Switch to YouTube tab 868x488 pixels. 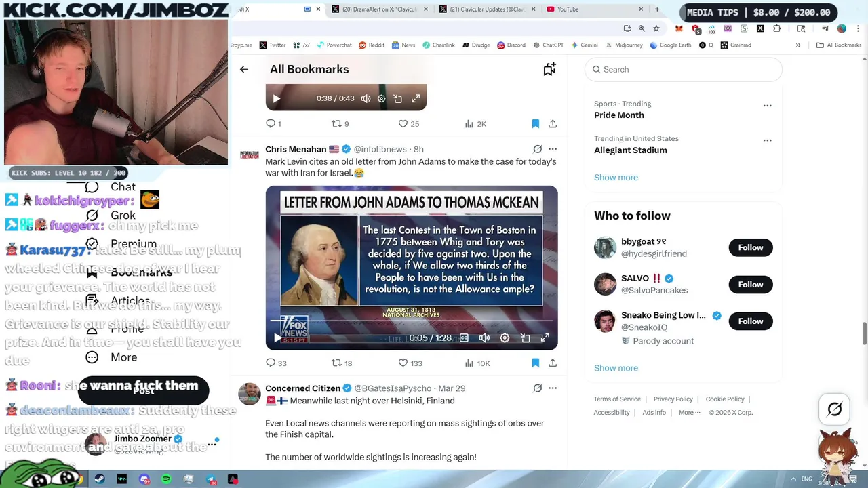click(595, 9)
